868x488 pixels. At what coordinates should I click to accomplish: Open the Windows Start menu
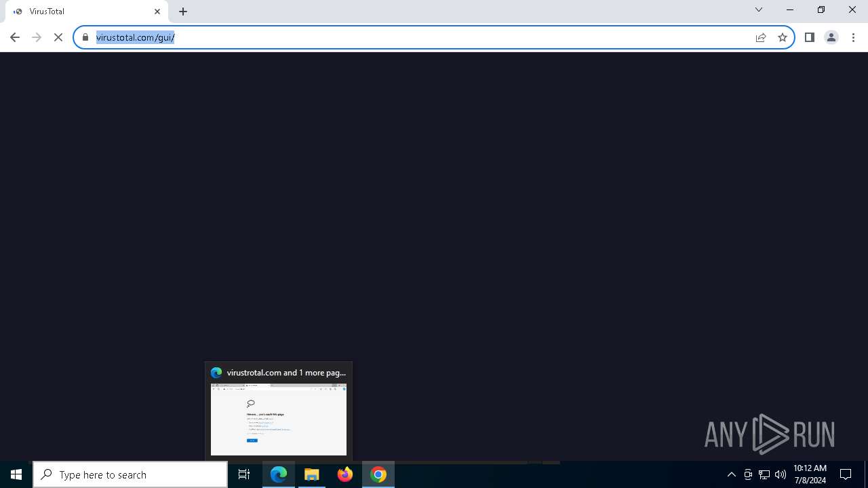tap(16, 474)
